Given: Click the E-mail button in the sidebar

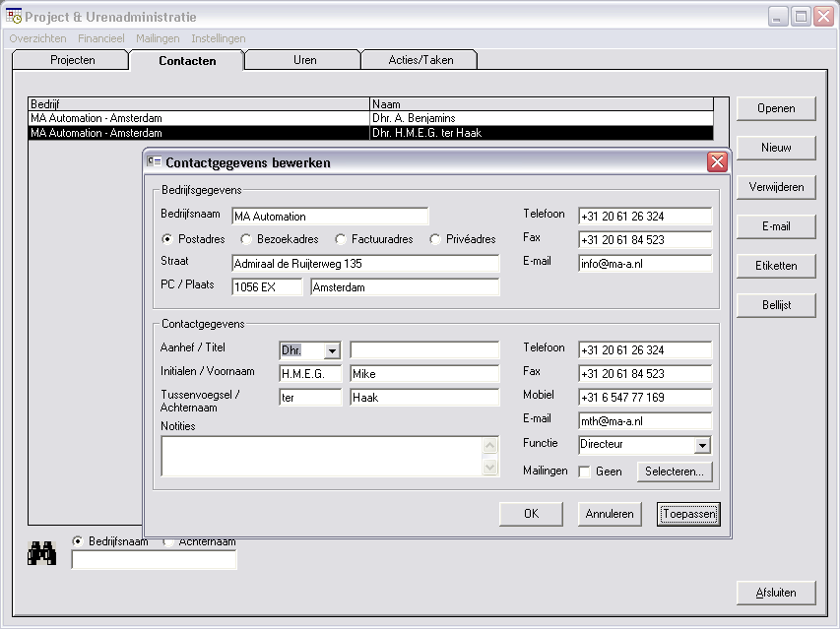Looking at the screenshot, I should [x=776, y=226].
